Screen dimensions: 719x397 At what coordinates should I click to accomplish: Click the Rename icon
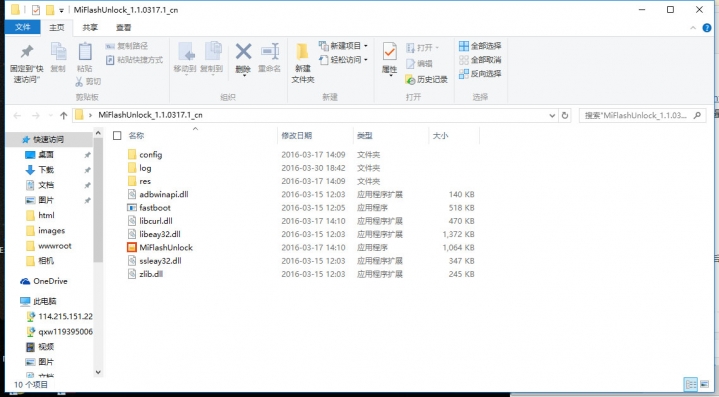pyautogui.click(x=270, y=51)
